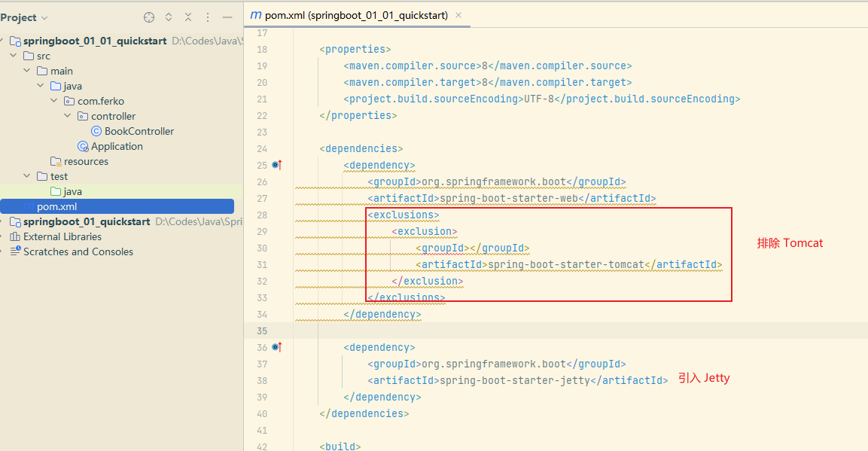Click groupId on line 37
Image resolution: width=868 pixels, height=451 pixels.
click(x=497, y=364)
